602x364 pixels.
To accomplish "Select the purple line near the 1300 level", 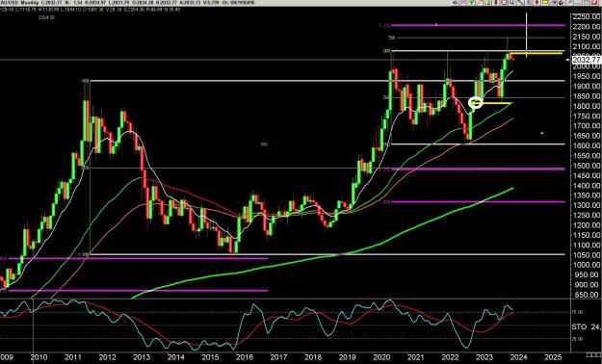I will [478, 201].
